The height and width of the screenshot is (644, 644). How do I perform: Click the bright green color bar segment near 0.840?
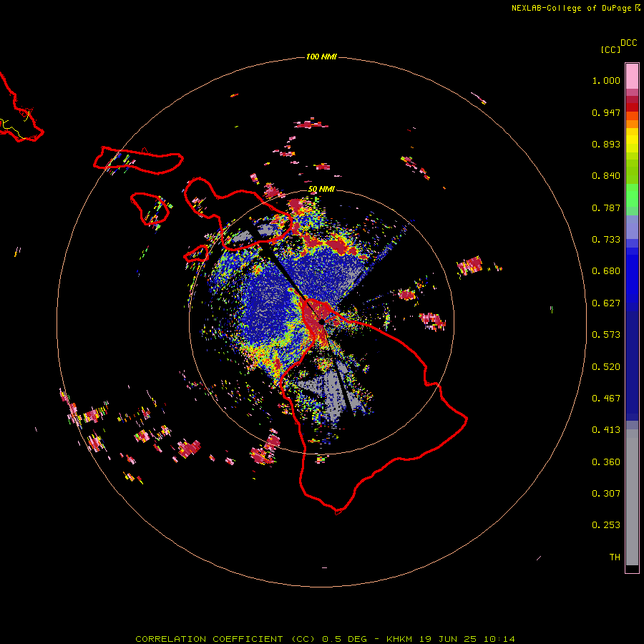(x=632, y=195)
